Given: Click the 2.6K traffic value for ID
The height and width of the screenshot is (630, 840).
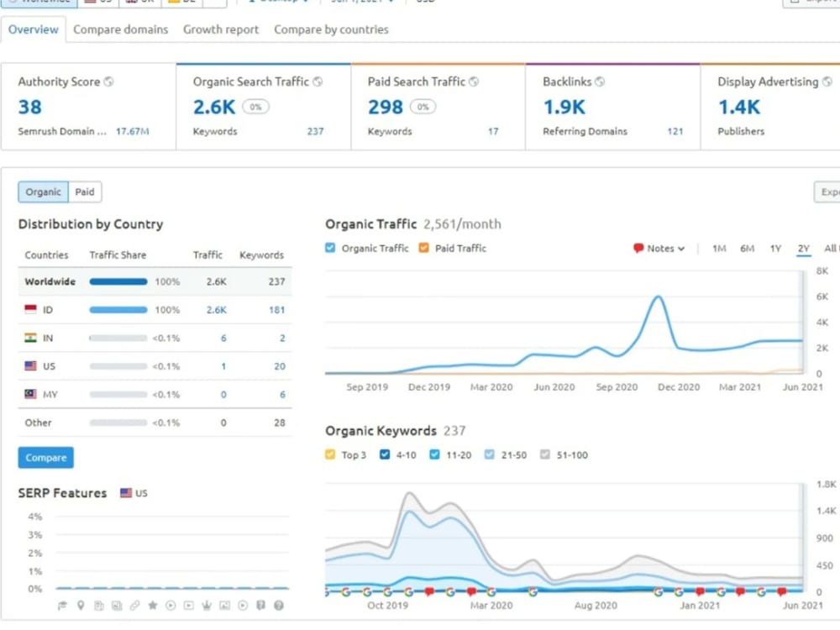Looking at the screenshot, I should tap(217, 310).
